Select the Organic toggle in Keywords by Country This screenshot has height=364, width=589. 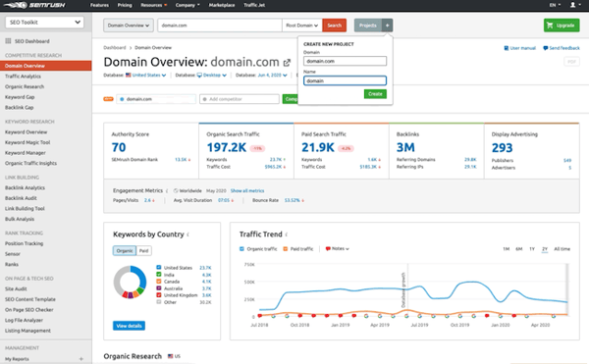tap(125, 250)
